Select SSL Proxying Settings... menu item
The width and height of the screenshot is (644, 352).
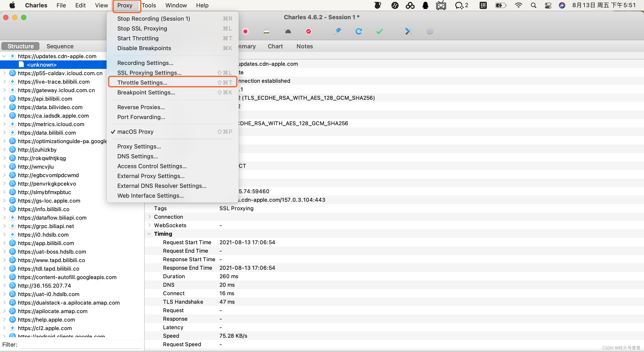[x=172, y=73]
